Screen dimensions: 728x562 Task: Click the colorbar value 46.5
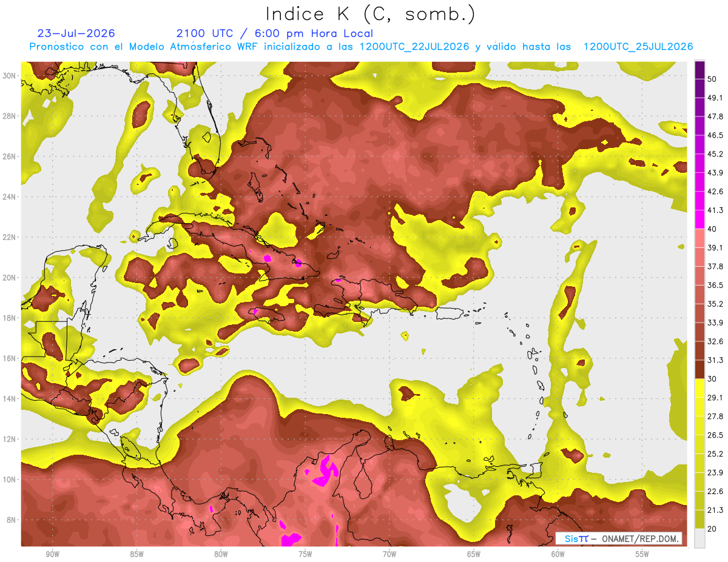715,135
